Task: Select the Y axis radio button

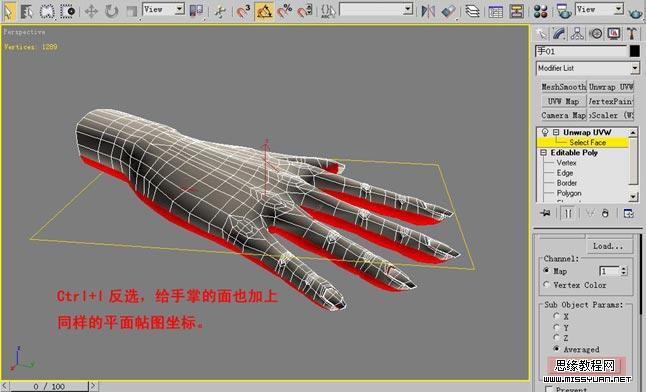Action: pyautogui.click(x=556, y=327)
